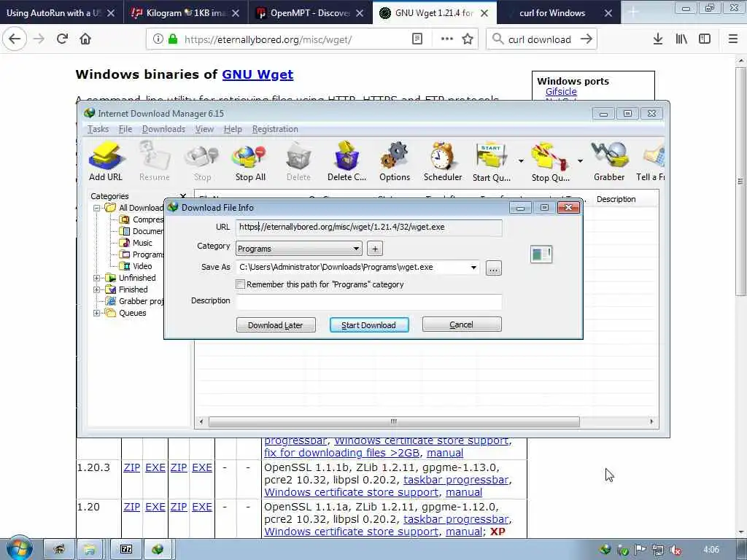Check Remember this path for Programs category

click(241, 284)
